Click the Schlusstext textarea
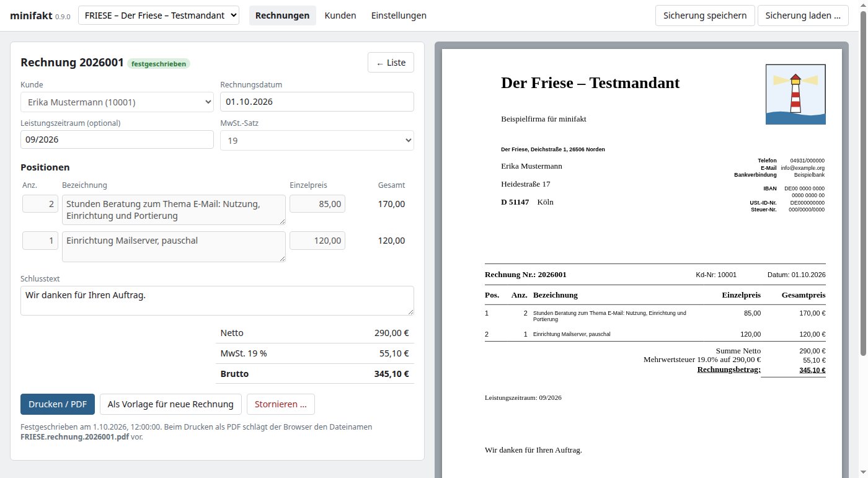 click(217, 301)
